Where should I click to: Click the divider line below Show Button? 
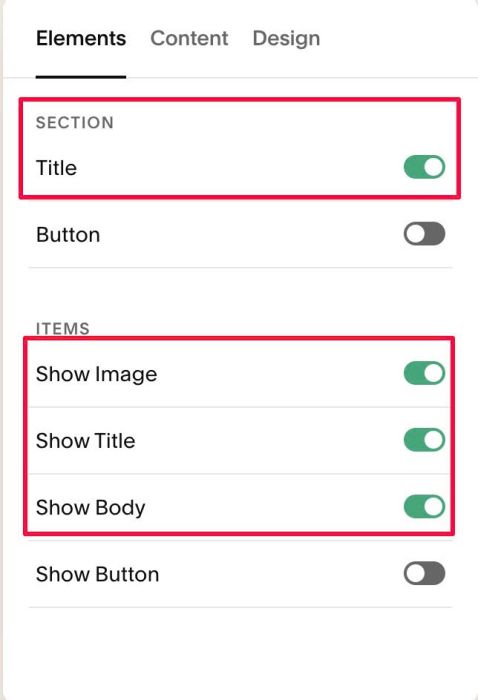point(240,607)
